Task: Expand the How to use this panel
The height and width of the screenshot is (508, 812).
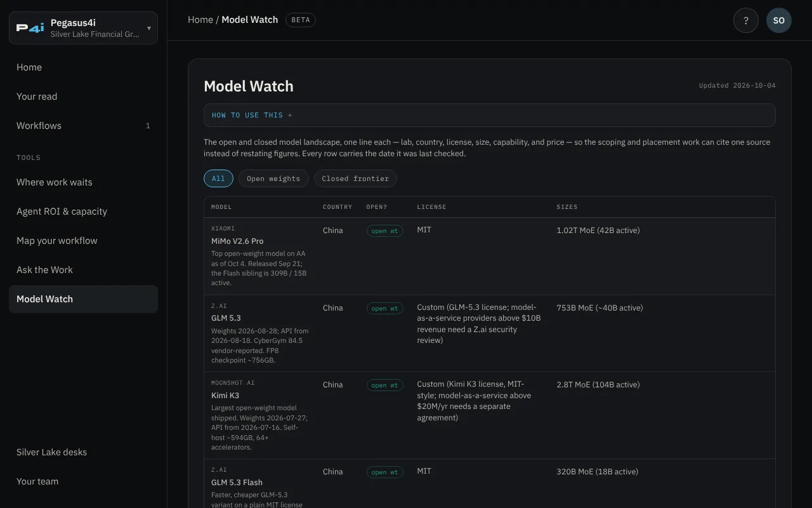Action: click(x=489, y=115)
